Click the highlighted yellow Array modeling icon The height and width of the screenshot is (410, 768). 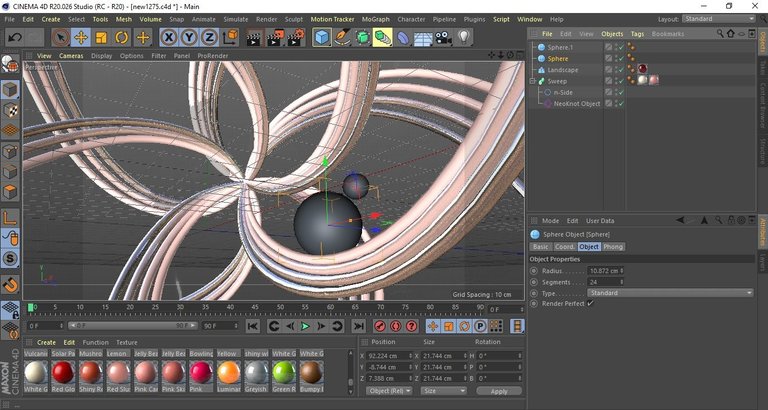point(382,38)
